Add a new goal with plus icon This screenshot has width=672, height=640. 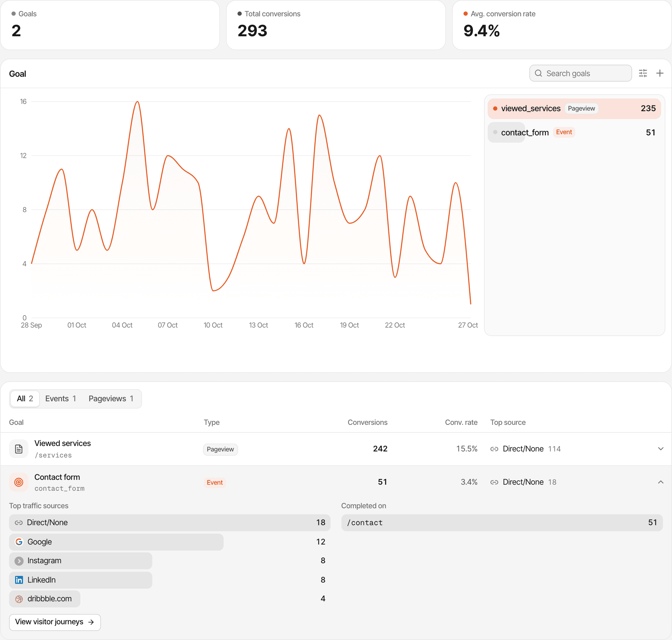[x=660, y=73]
